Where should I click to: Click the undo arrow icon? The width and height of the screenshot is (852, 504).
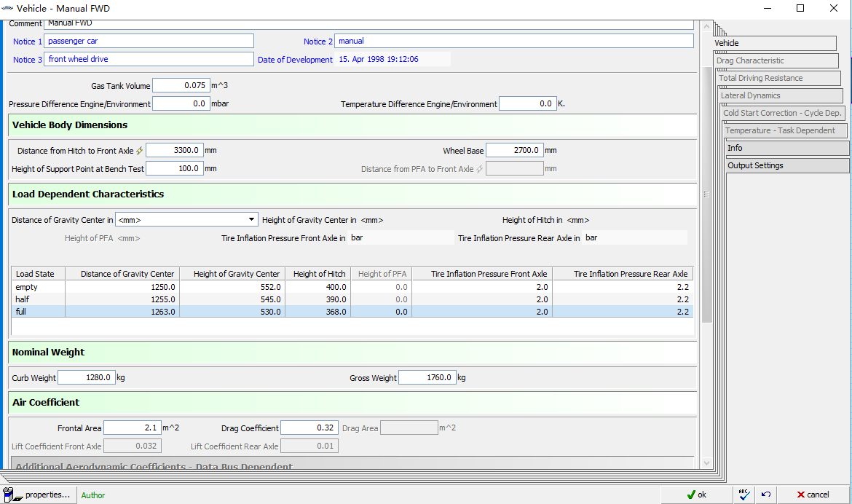(765, 495)
